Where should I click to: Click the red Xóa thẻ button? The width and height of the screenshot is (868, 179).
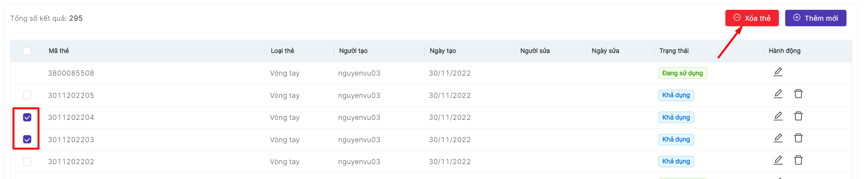pos(752,18)
